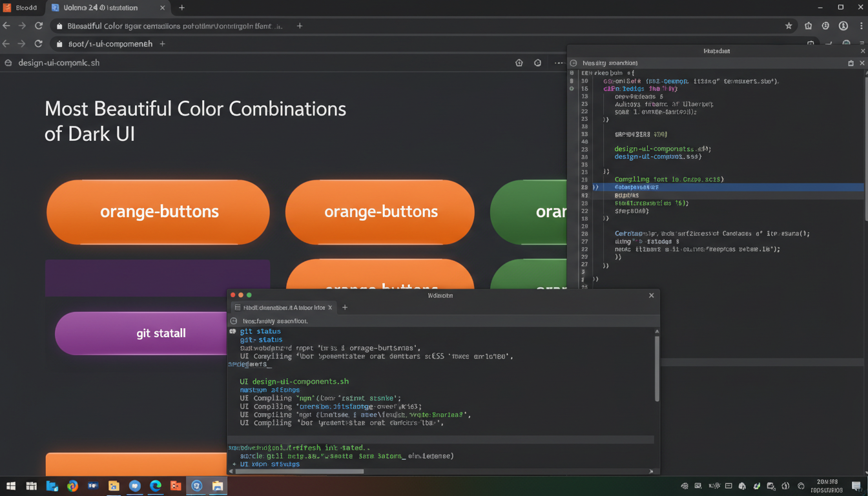
Task: Open the Windows Start menu
Action: tap(10, 486)
